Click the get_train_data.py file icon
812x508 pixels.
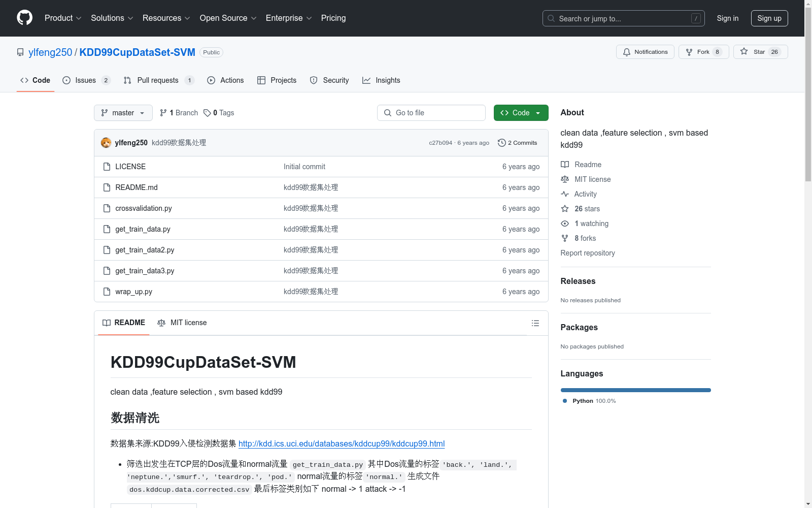tap(107, 229)
